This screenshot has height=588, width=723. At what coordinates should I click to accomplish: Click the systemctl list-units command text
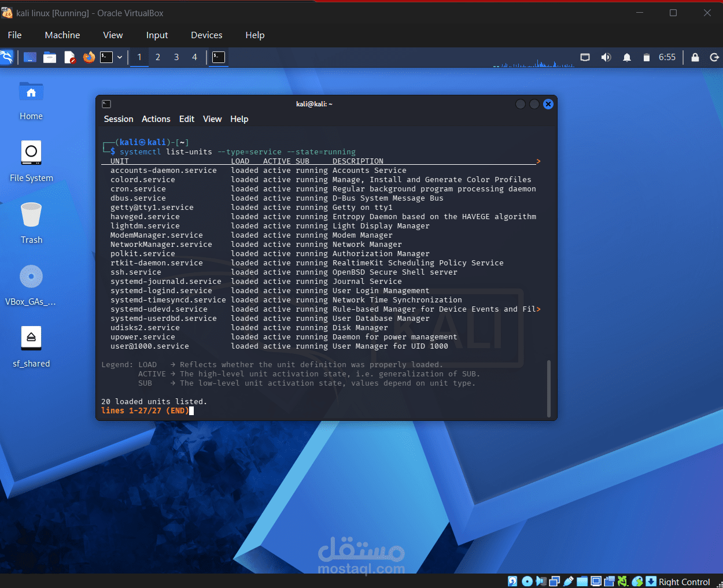point(166,152)
